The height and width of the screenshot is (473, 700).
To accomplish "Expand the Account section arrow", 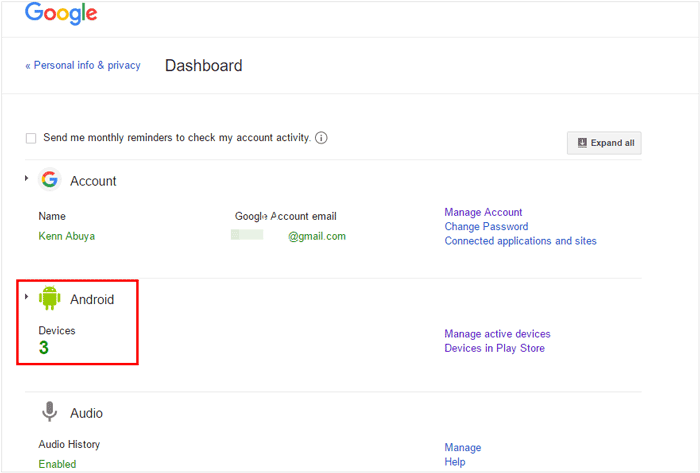I will [x=26, y=178].
